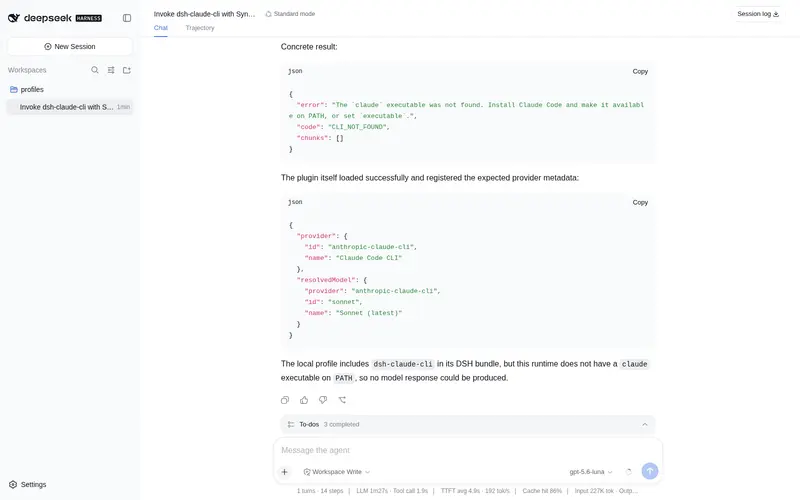
Task: Thumbs up the agent response
Action: pyautogui.click(x=304, y=400)
